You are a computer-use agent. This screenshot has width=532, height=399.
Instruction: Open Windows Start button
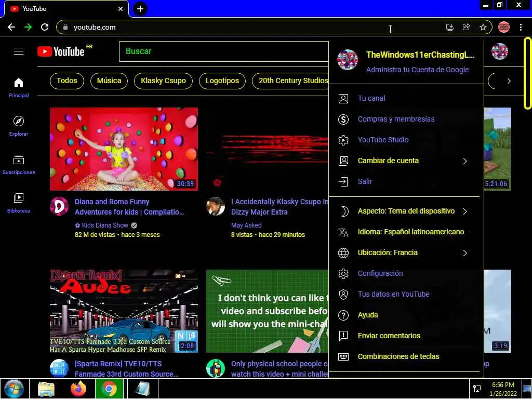(14, 389)
